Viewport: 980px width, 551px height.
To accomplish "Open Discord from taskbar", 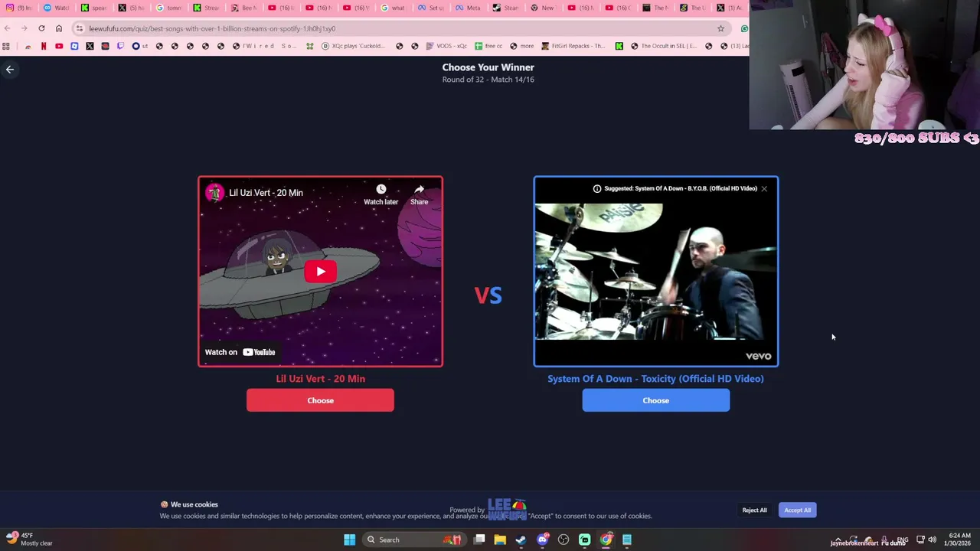I will click(x=543, y=540).
